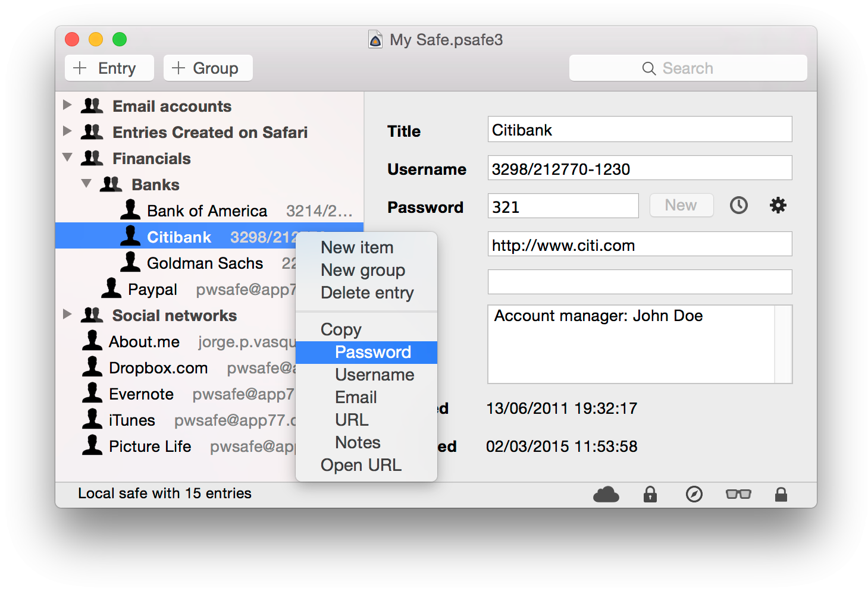Click the Password field showing 321
This screenshot has width=868, height=591.
point(563,206)
